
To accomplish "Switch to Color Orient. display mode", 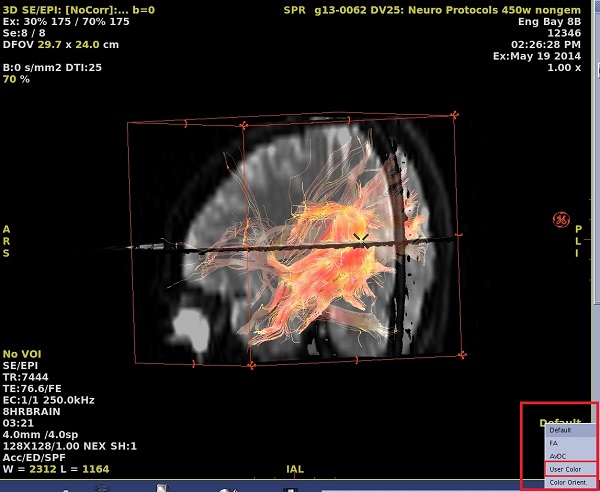I will [x=566, y=483].
